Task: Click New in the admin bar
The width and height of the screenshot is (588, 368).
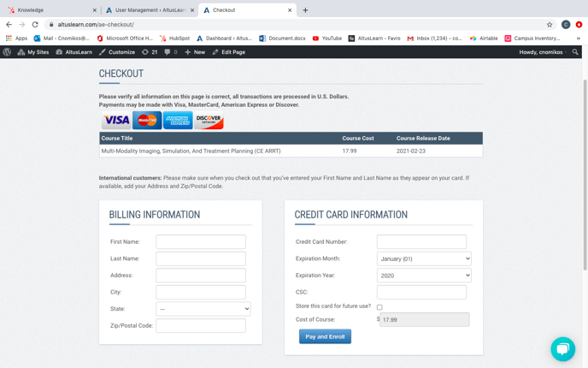Action: [x=195, y=52]
